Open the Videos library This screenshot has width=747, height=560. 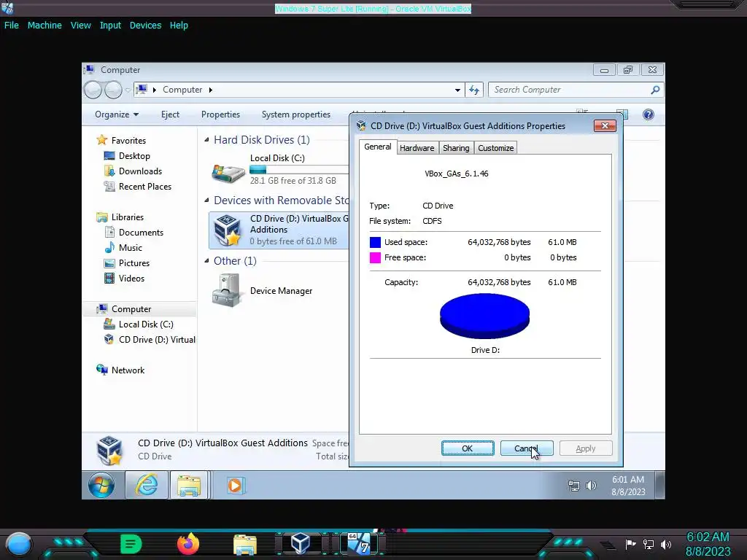click(131, 279)
